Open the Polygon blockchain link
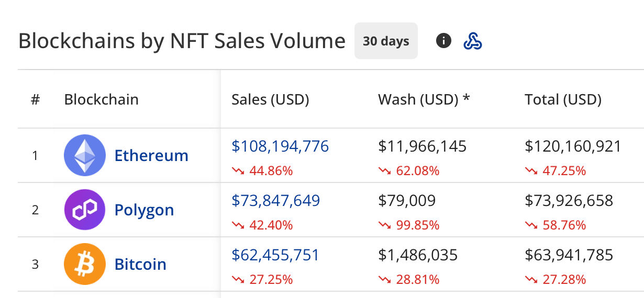Screen dimensions: 644x298 (x=144, y=210)
